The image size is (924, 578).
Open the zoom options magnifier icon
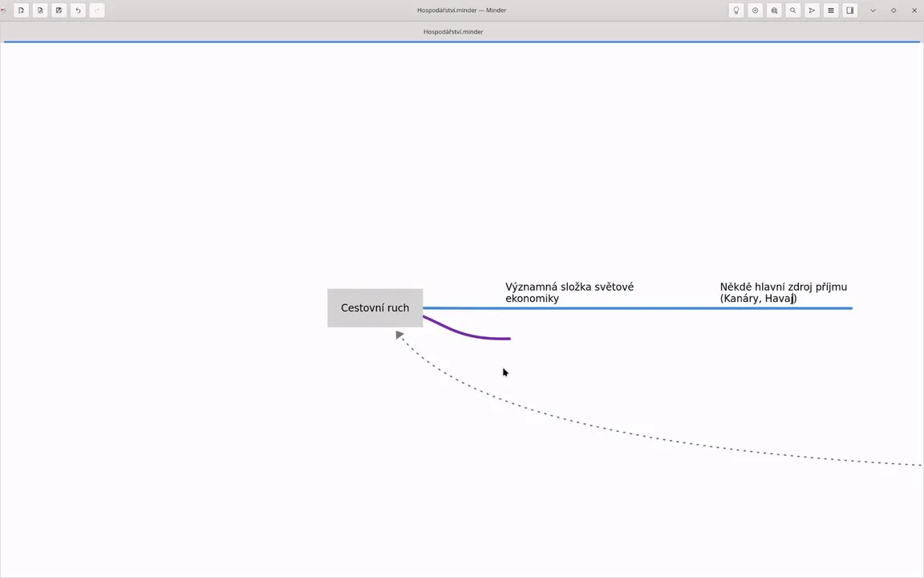click(774, 10)
